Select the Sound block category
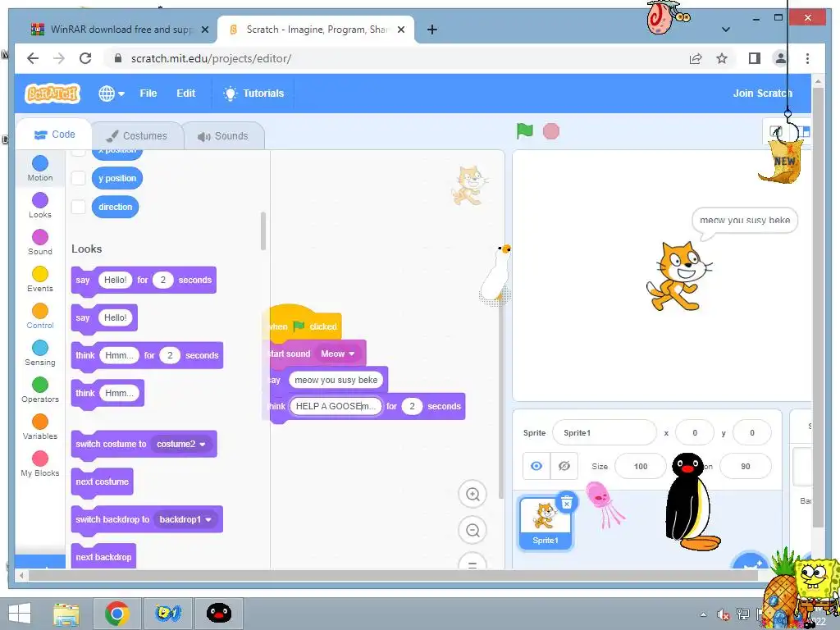840x630 pixels. pos(40,242)
